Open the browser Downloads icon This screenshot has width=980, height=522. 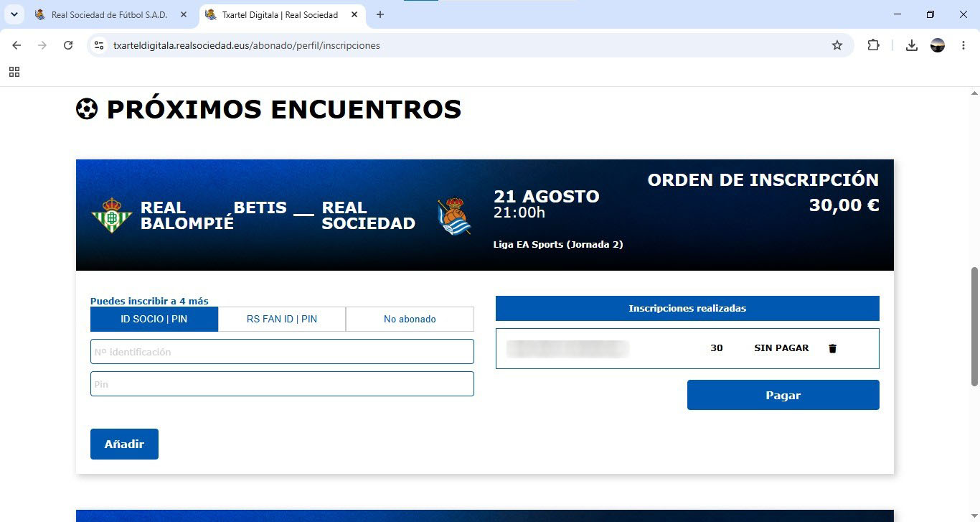[x=911, y=45]
